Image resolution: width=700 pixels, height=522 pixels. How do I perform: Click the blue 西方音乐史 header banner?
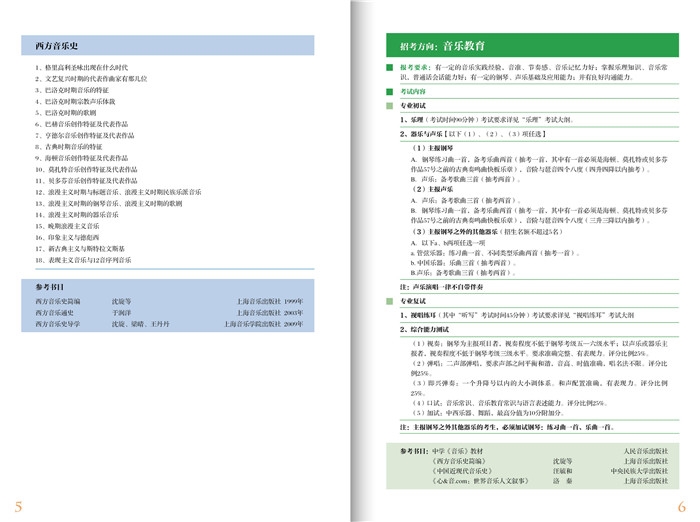(x=168, y=46)
